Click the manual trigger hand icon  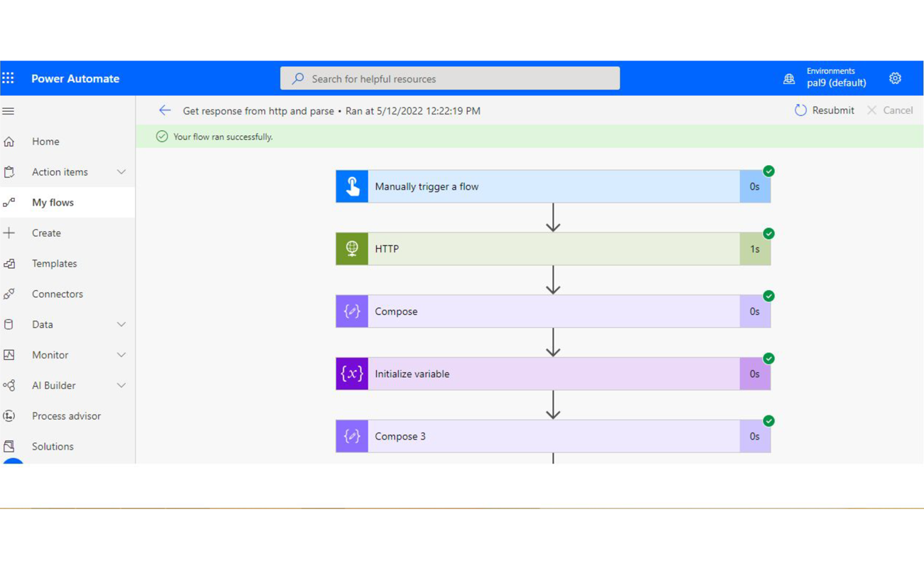point(352,186)
